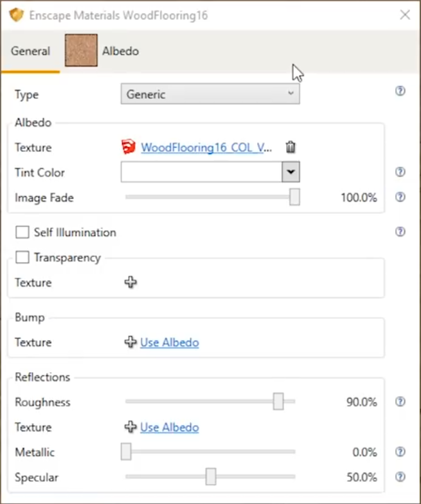Add a Roughness texture with plus icon

[x=130, y=427]
